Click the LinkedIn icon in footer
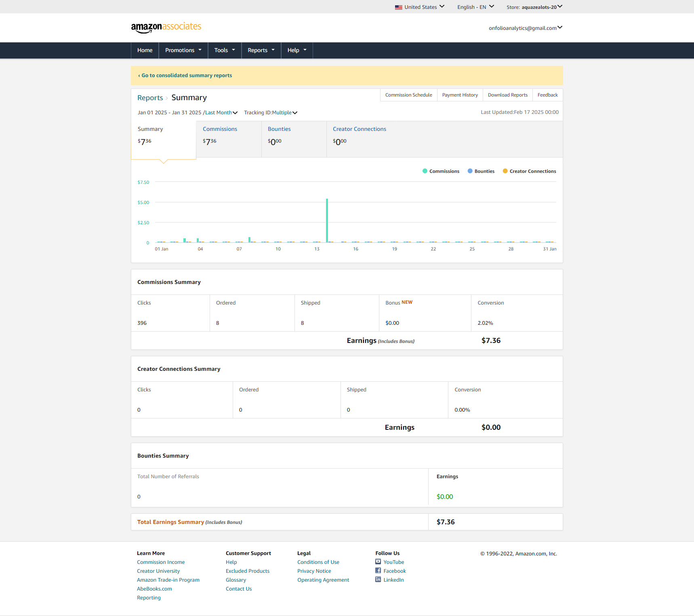This screenshot has height=616, width=694. point(378,579)
